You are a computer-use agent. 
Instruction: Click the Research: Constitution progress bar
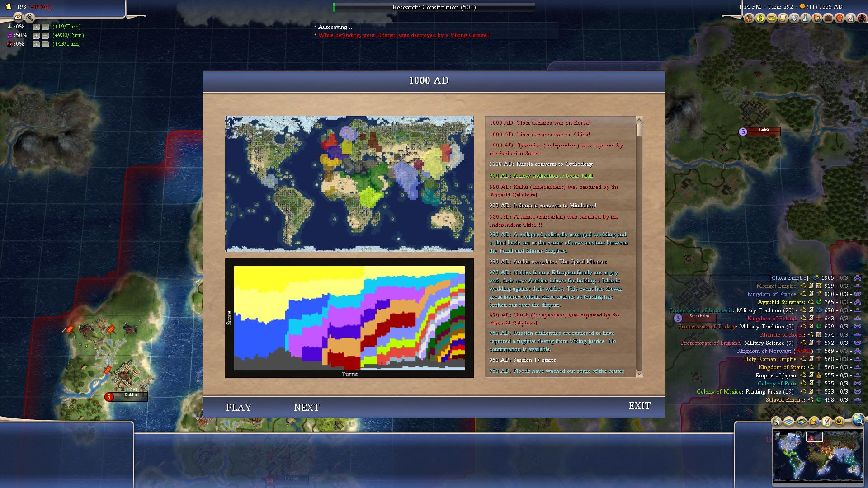tap(434, 7)
